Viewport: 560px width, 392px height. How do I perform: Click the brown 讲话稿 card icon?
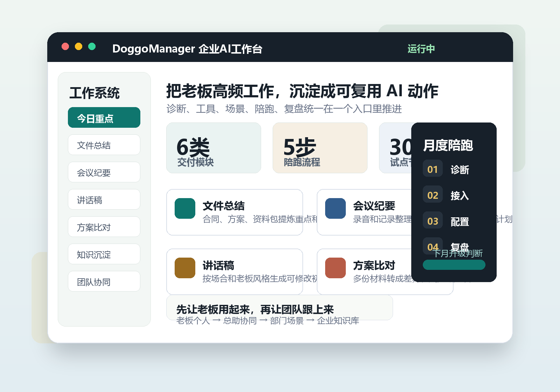(x=185, y=268)
